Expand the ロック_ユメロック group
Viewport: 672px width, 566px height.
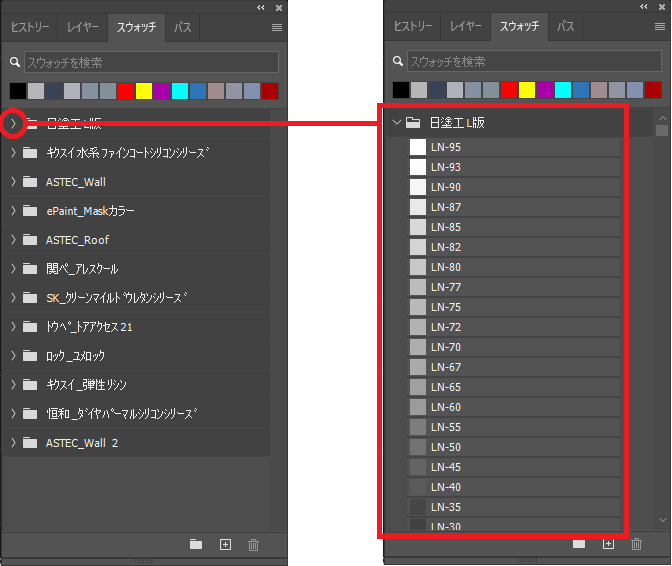[13, 355]
